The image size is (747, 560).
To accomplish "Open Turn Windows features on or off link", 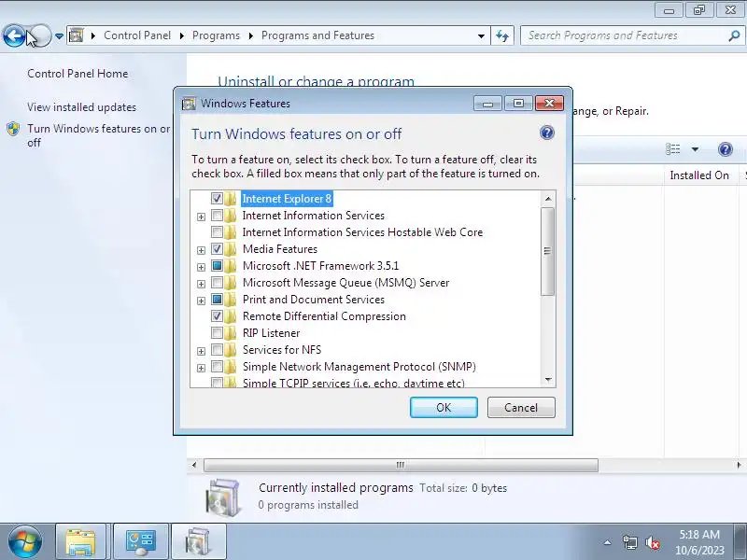I will tap(99, 135).
